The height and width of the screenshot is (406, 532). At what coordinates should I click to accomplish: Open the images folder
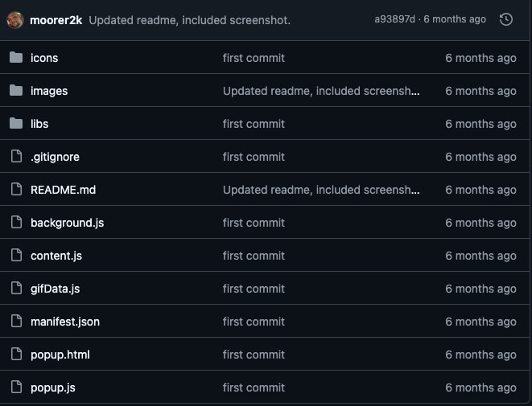[49, 91]
